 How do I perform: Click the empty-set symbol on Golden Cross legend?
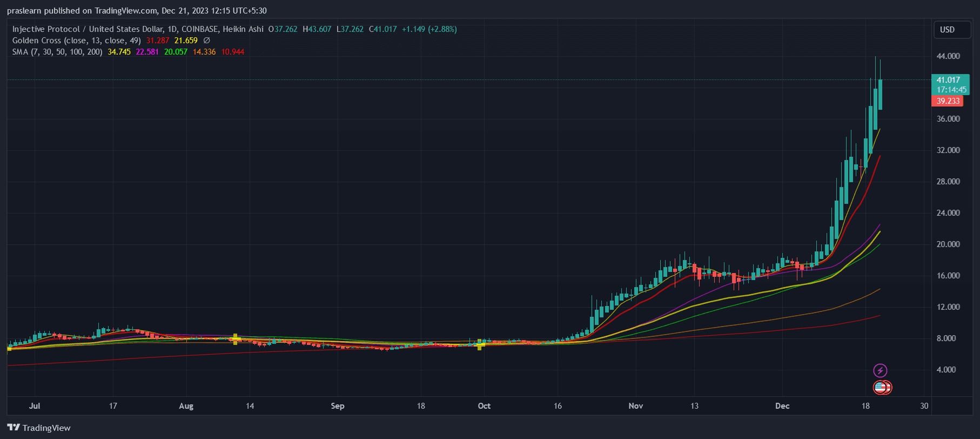point(206,41)
